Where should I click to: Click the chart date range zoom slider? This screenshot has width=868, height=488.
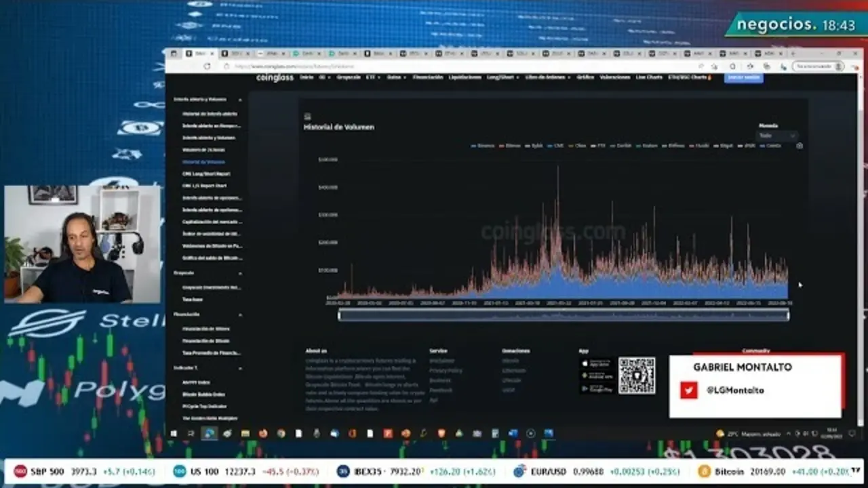563,314
